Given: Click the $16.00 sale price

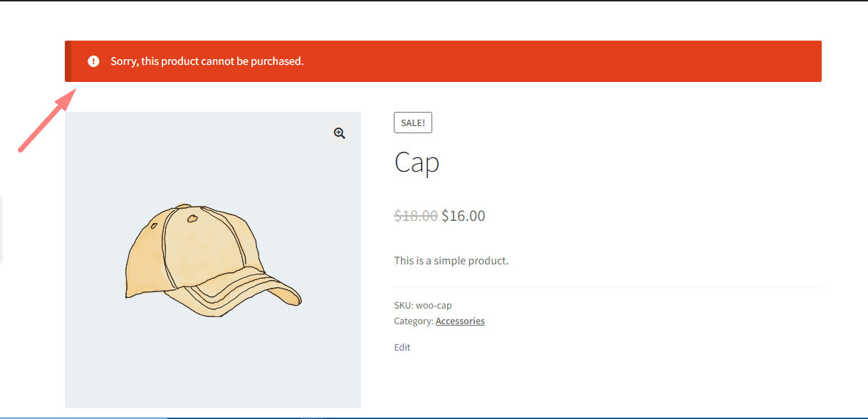Looking at the screenshot, I should 464,216.
